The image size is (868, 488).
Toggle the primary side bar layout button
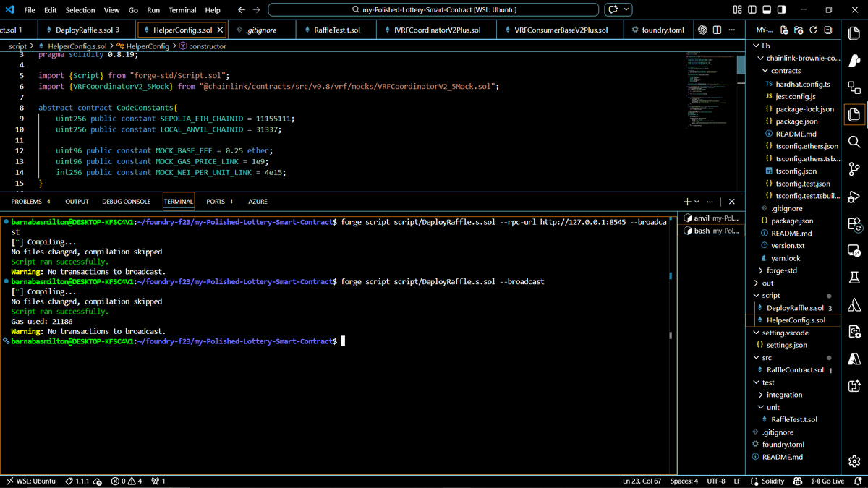tap(752, 10)
